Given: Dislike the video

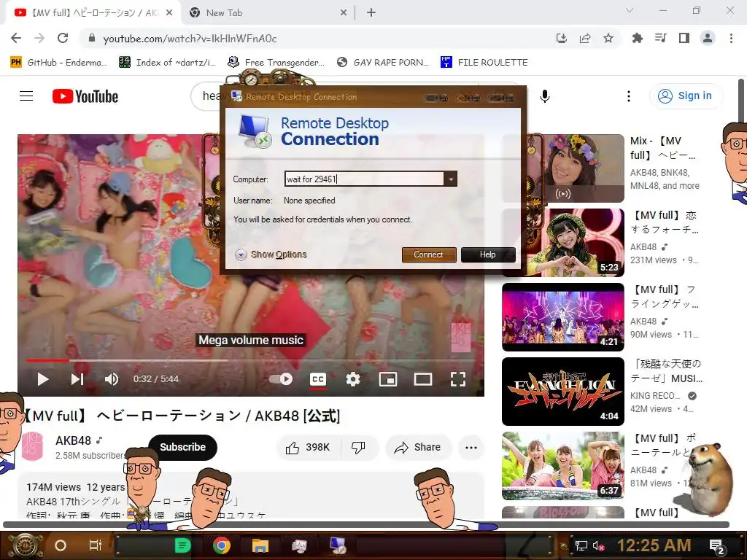Looking at the screenshot, I should (359, 447).
